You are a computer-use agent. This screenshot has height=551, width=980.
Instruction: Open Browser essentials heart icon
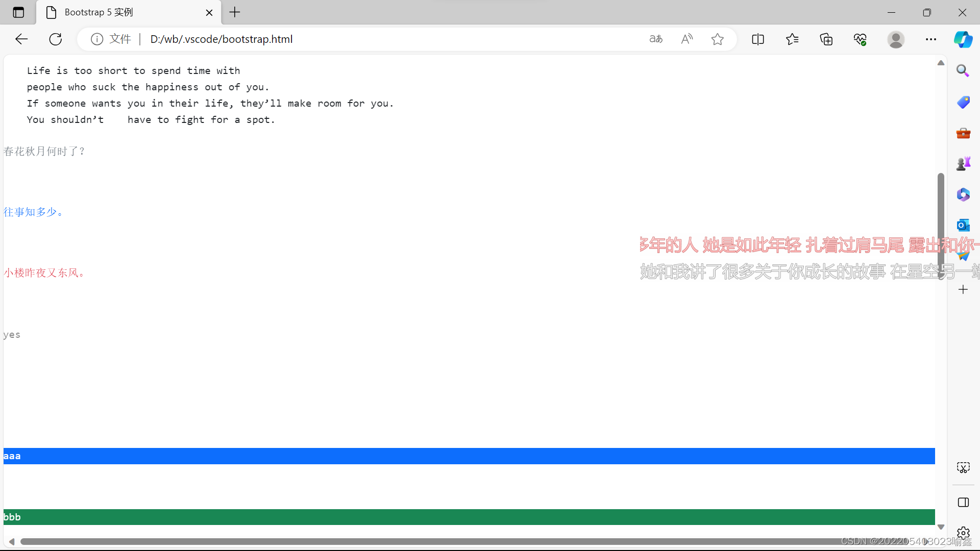click(x=861, y=39)
